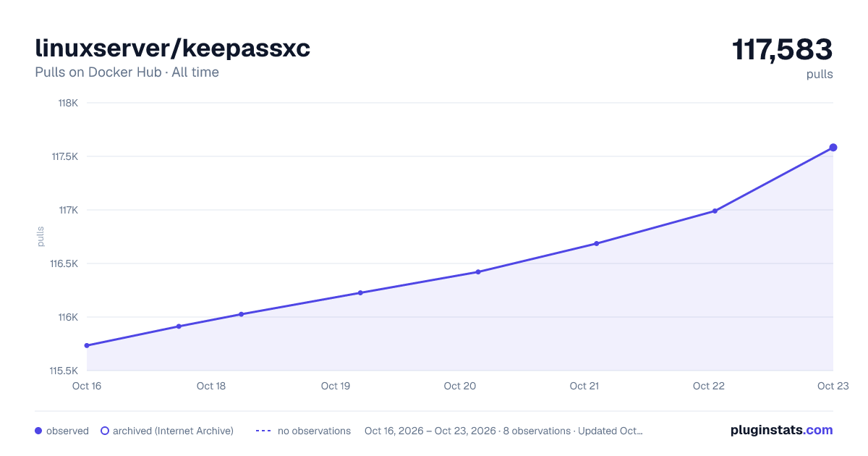This screenshot has width=868, height=456.
Task: Open the pluginstats.com link
Action: (782, 430)
